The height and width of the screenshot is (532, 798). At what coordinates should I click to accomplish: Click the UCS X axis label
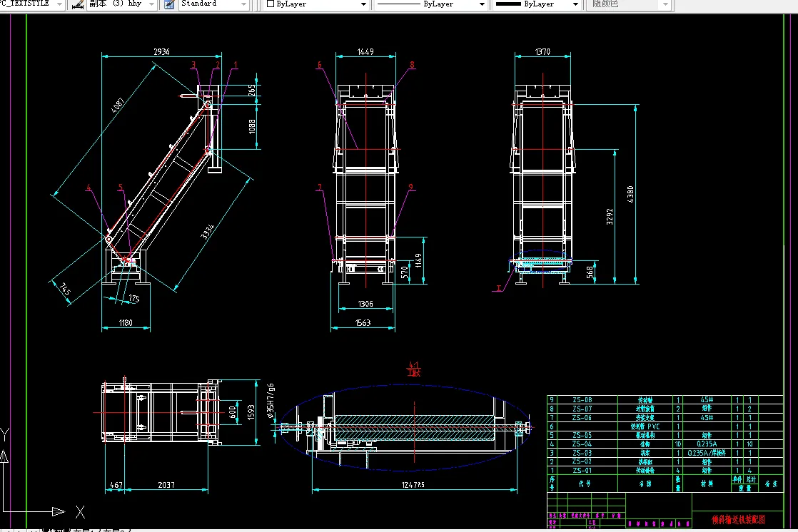pos(81,511)
